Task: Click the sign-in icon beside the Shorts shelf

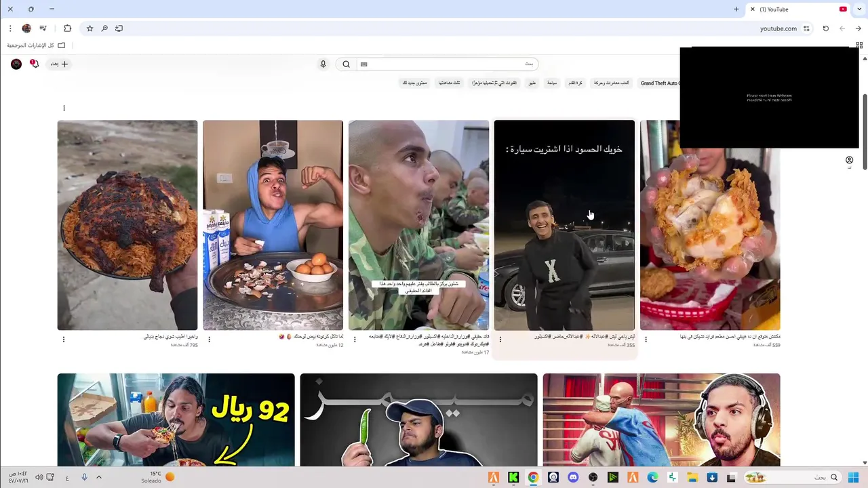Action: coord(849,161)
